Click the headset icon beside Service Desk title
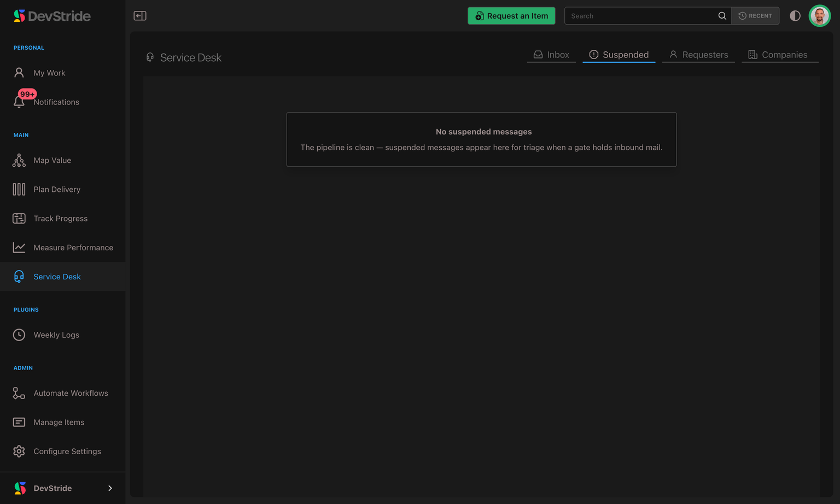 tap(150, 57)
